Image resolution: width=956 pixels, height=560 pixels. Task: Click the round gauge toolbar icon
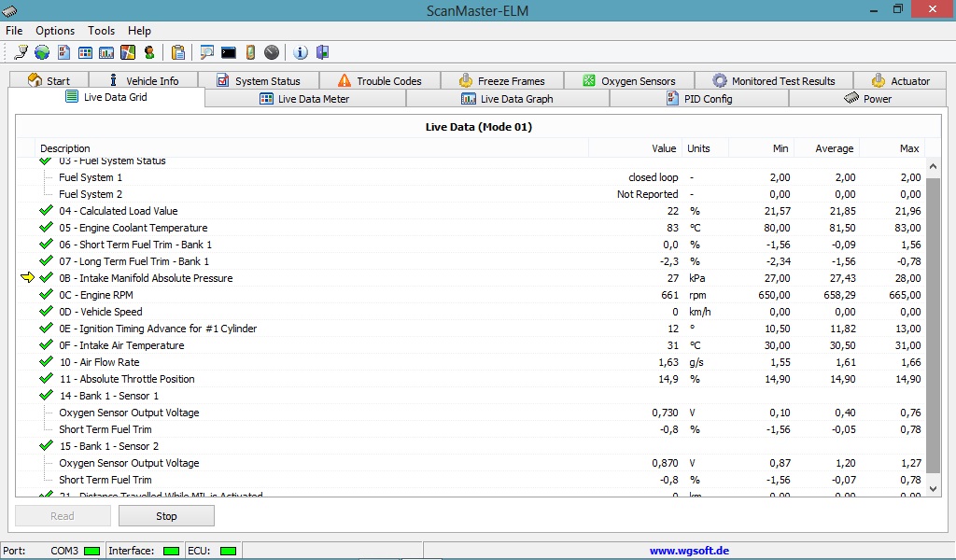[272, 52]
